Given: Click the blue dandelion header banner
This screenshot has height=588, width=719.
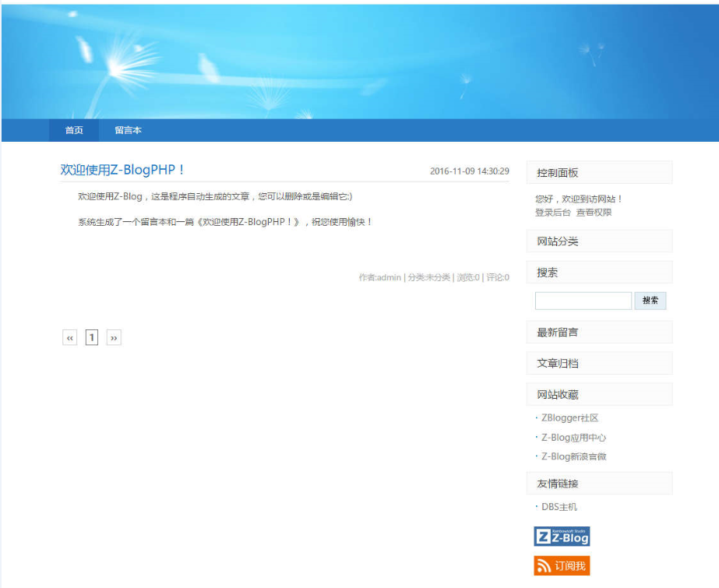Looking at the screenshot, I should 358,61.
